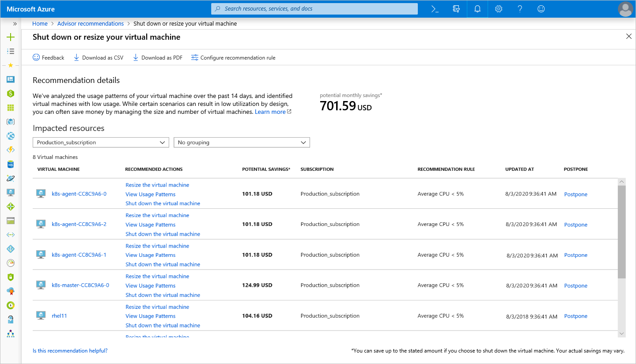The image size is (636, 364).
Task: Open Virtual machines monitor icon in sidebar
Action: point(11,192)
